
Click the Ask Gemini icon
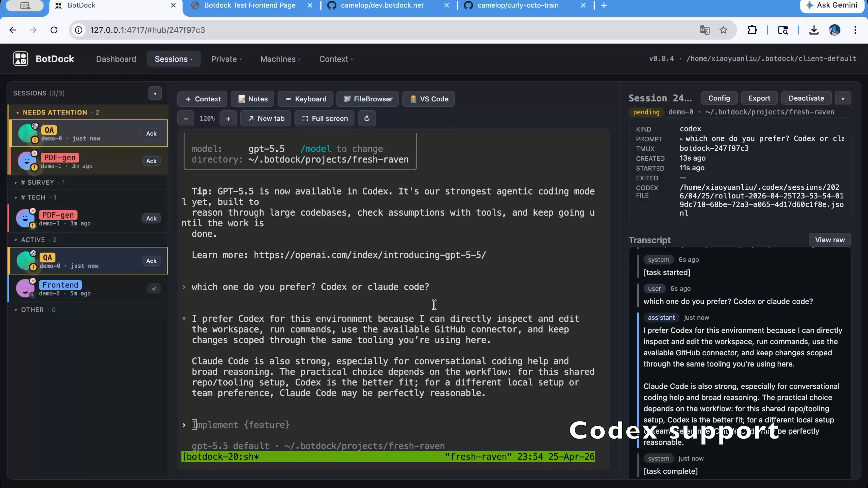809,5
